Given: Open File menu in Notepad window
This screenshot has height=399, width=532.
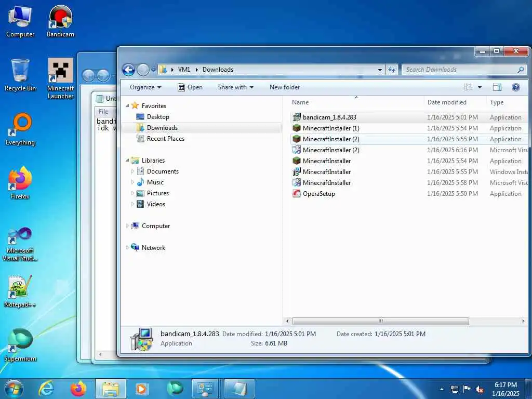Looking at the screenshot, I should (x=103, y=111).
